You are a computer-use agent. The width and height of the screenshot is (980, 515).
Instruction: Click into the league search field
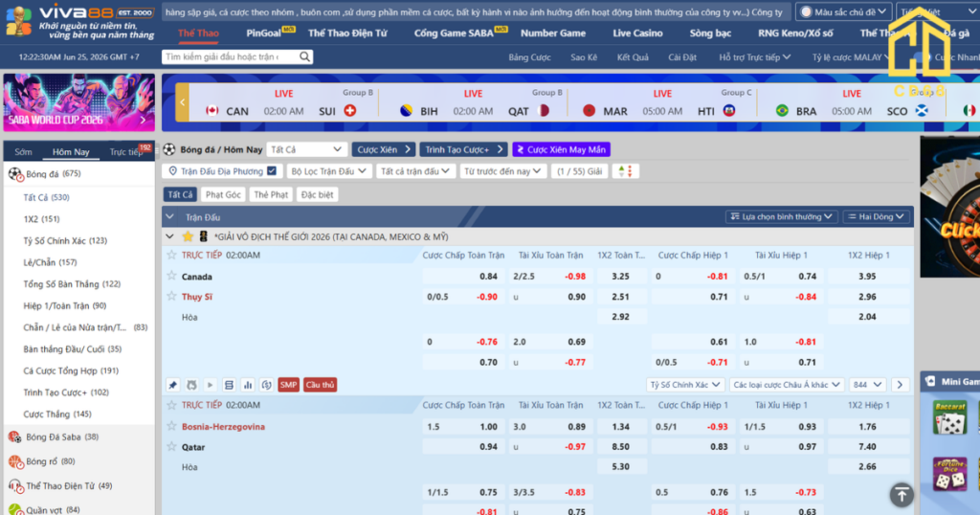point(230,56)
